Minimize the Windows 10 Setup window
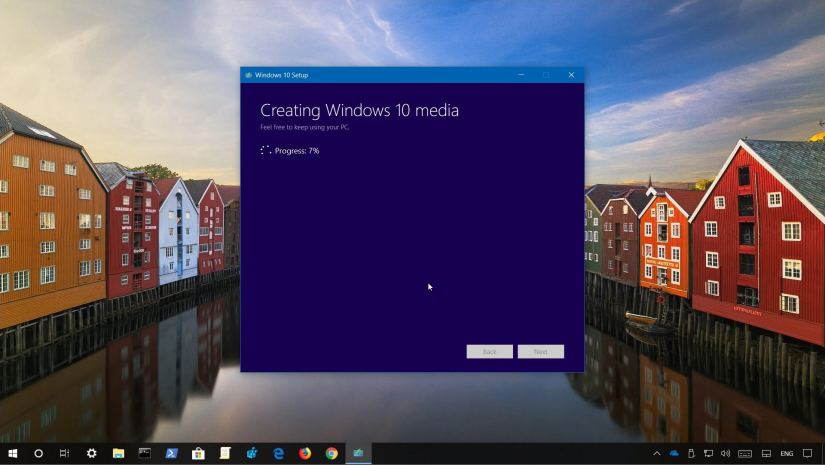The image size is (825, 465). (521, 75)
